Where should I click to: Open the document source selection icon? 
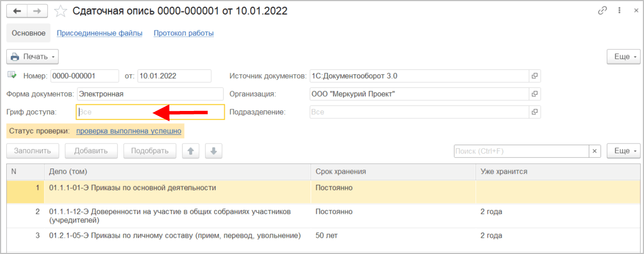point(535,75)
